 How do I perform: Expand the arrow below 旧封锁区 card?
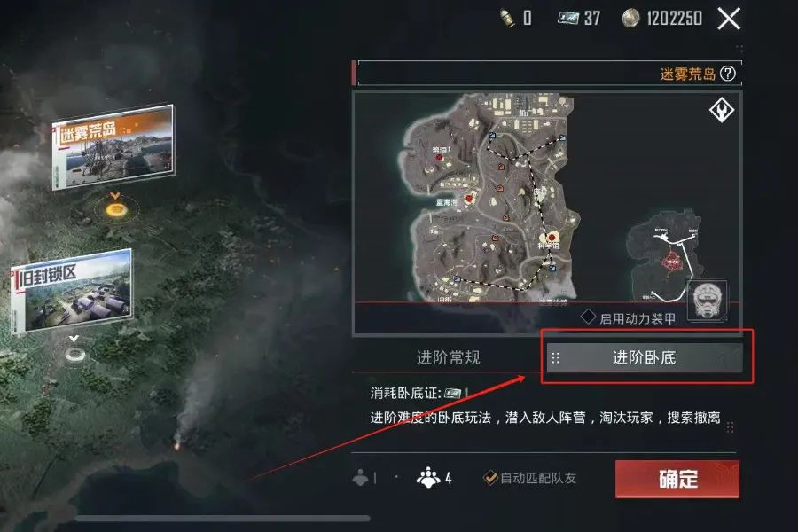click(x=74, y=339)
